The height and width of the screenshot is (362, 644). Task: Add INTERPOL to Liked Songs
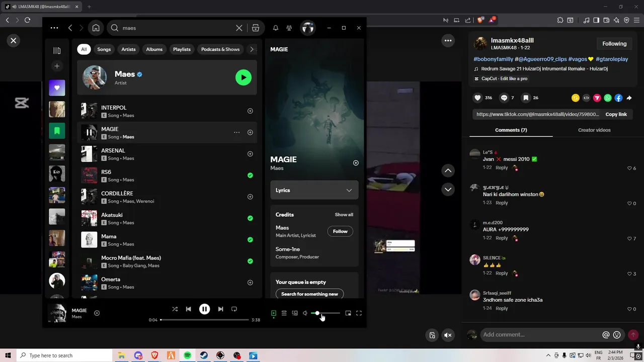click(x=250, y=111)
